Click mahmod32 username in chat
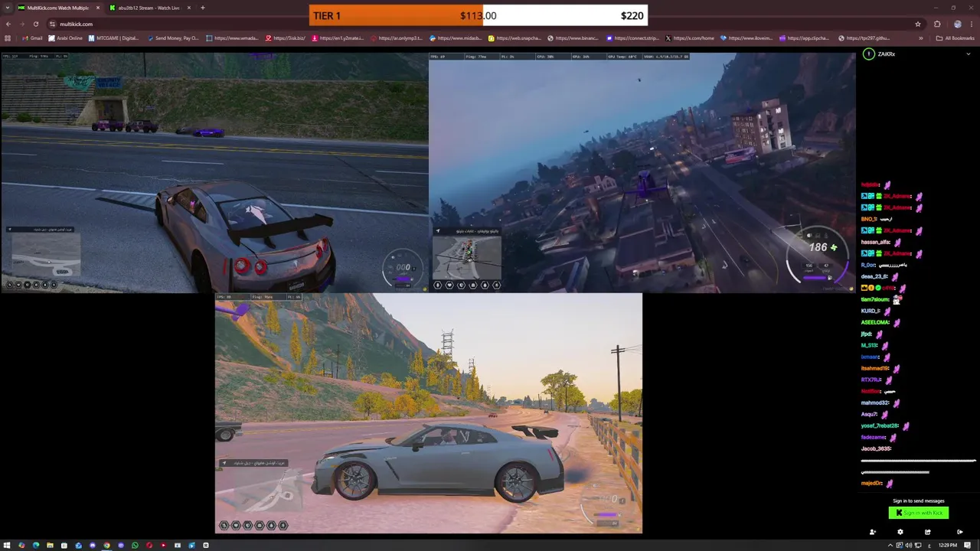This screenshot has width=980, height=551. coord(875,403)
